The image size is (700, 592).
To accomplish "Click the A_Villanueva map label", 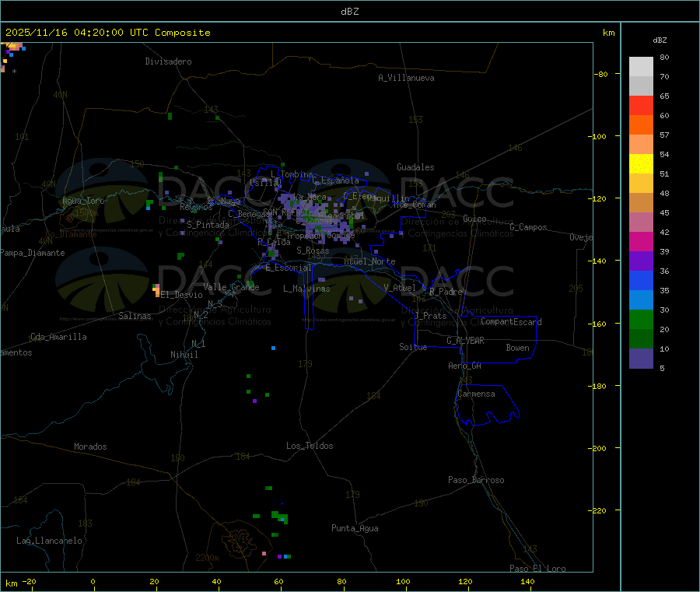I will tap(406, 78).
